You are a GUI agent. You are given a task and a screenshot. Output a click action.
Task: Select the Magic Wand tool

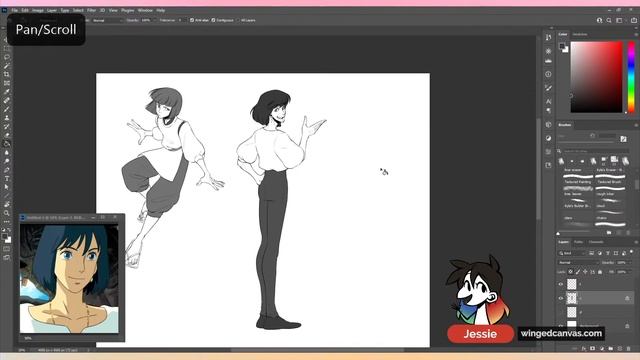click(7, 66)
